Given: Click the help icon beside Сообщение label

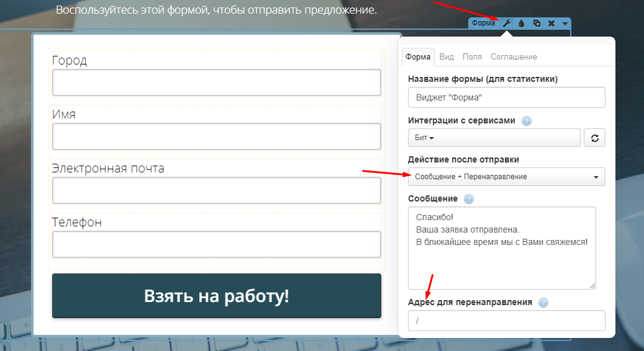Looking at the screenshot, I should point(469,199).
